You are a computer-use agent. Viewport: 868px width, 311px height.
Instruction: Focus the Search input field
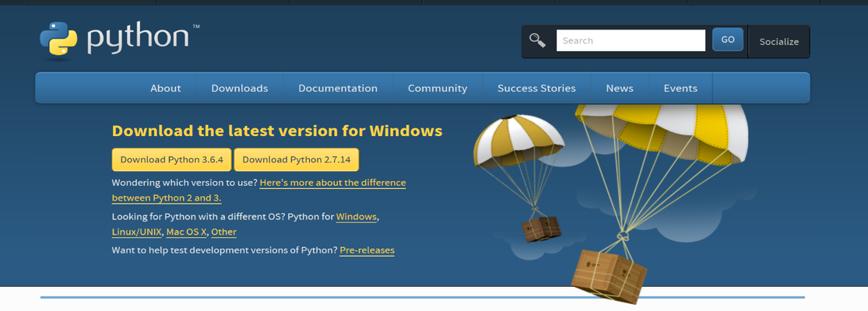tap(631, 40)
